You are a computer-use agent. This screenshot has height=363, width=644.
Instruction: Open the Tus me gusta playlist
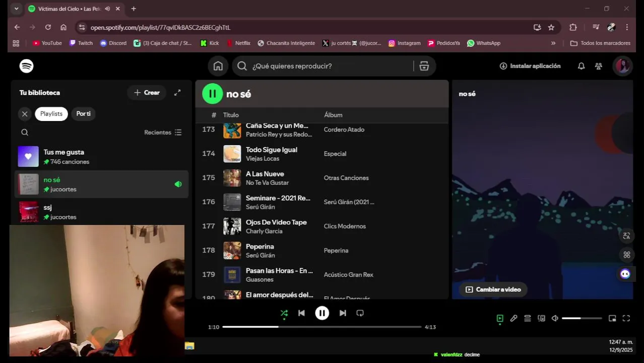click(x=101, y=157)
